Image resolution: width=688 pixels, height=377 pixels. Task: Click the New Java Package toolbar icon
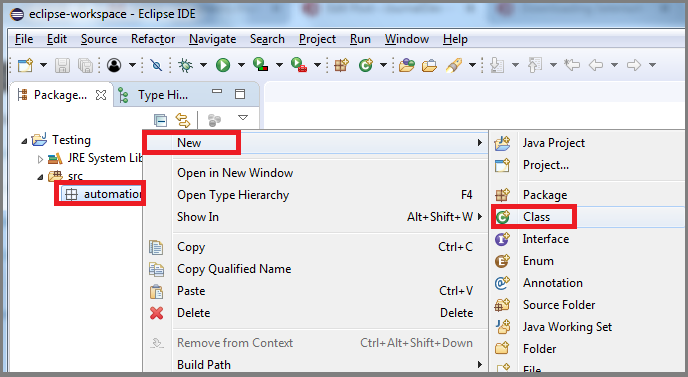click(x=341, y=65)
